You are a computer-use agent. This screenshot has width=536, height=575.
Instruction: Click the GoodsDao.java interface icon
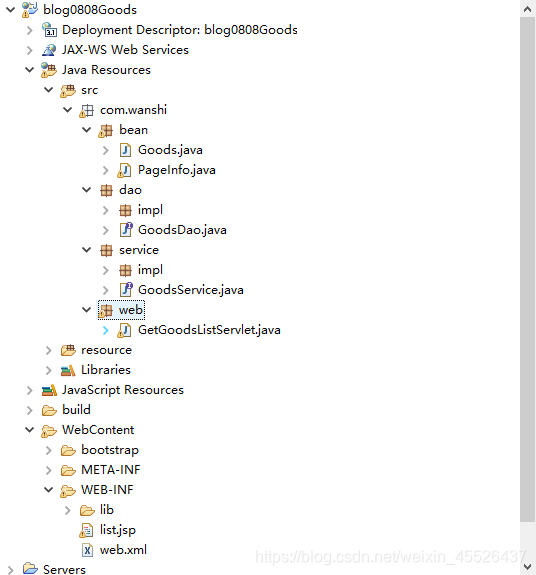click(x=126, y=230)
